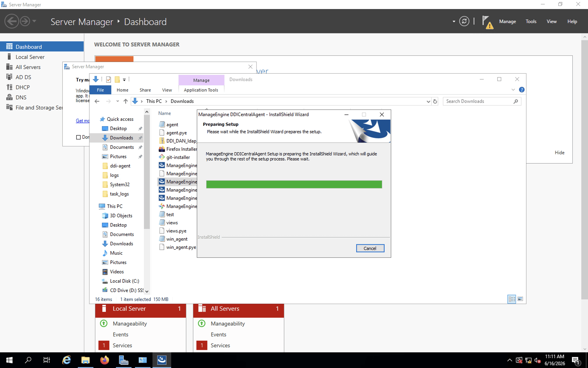The image size is (588, 368).
Task: Click the green setup progress bar
Action: [x=294, y=184]
